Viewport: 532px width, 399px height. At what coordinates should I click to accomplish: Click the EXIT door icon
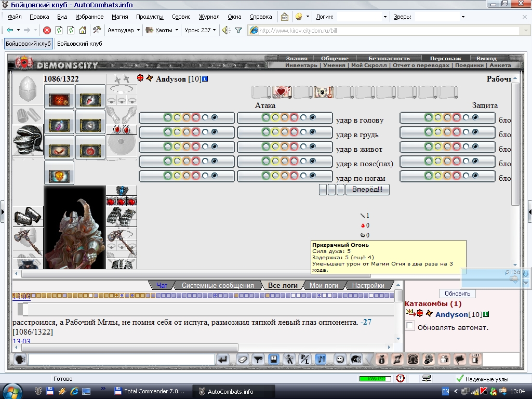click(475, 359)
